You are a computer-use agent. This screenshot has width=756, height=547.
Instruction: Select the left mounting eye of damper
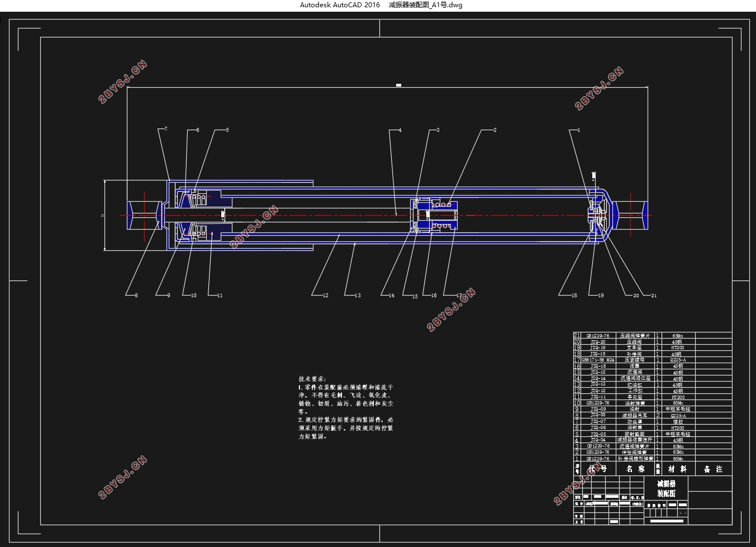(144, 215)
